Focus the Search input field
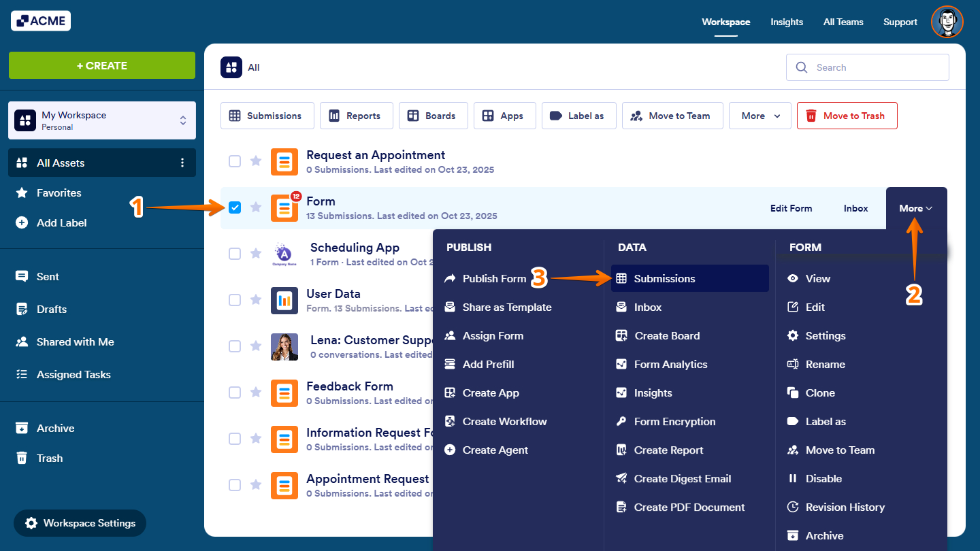This screenshot has height=551, width=980. (868, 67)
